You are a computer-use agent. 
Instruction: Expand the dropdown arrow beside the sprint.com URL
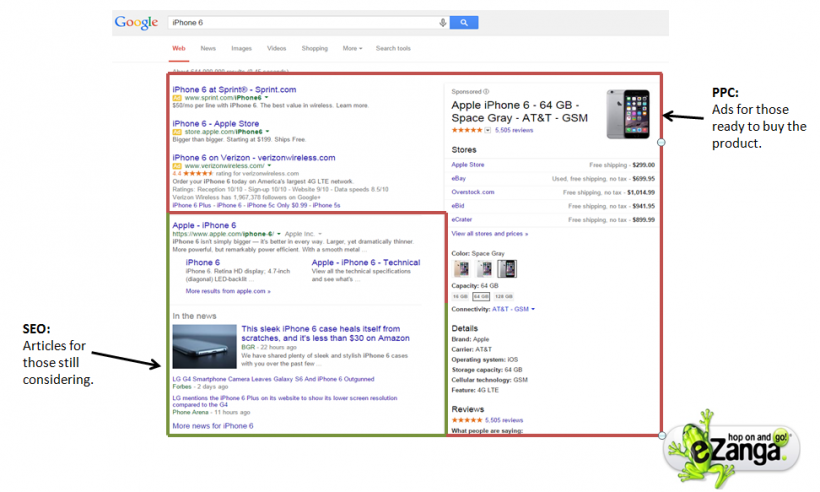(267, 97)
